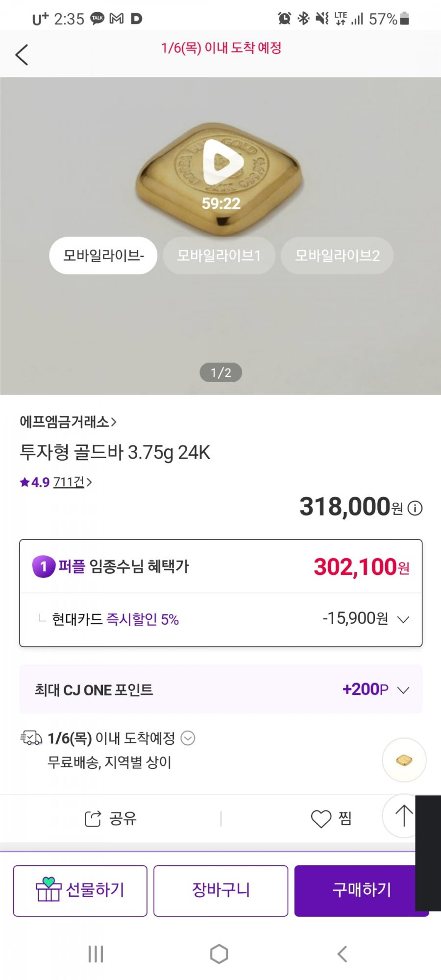The image size is (441, 980).
Task: Tap the share icon labeled 공유
Action: [93, 819]
